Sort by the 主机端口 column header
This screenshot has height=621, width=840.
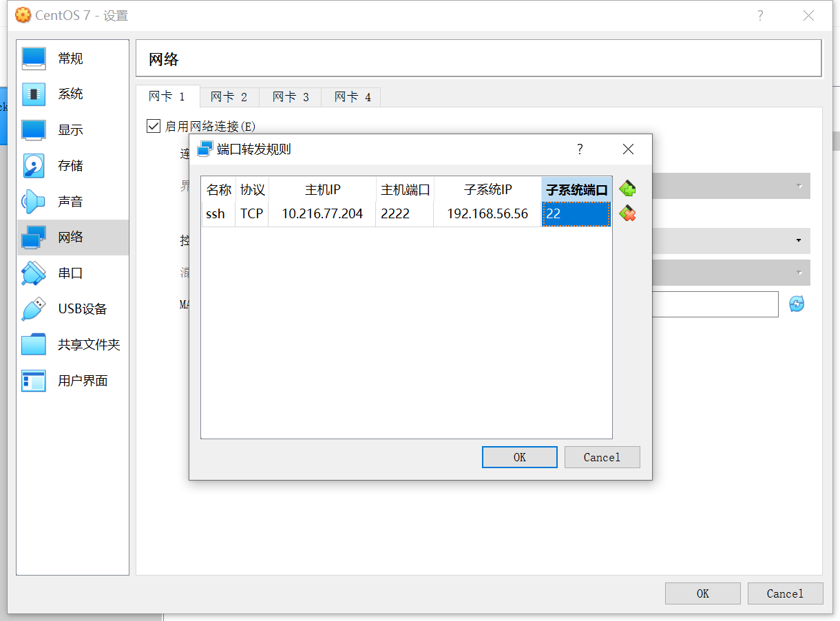coord(405,189)
